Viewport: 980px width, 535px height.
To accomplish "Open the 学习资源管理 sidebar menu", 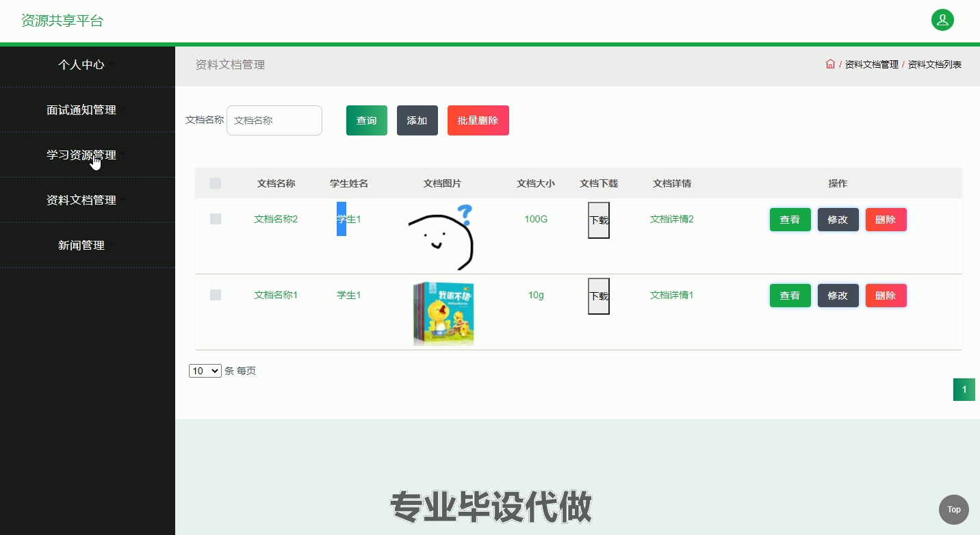I will (x=81, y=155).
